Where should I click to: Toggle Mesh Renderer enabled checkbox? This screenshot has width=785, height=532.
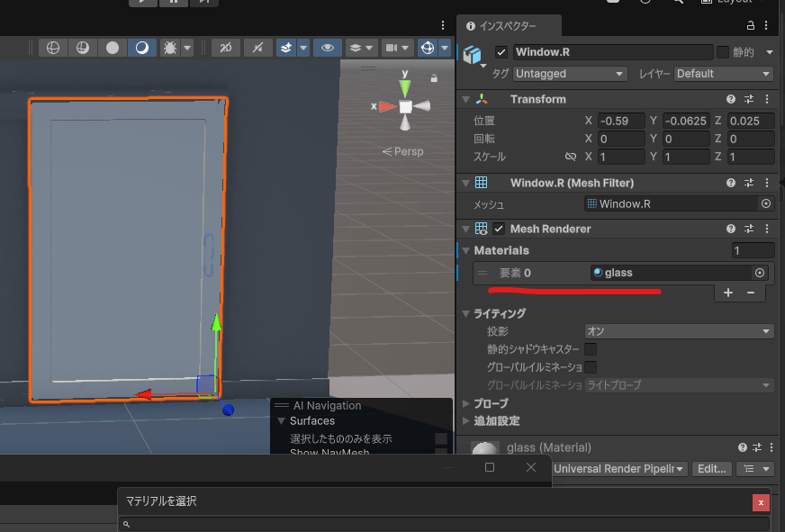click(499, 229)
